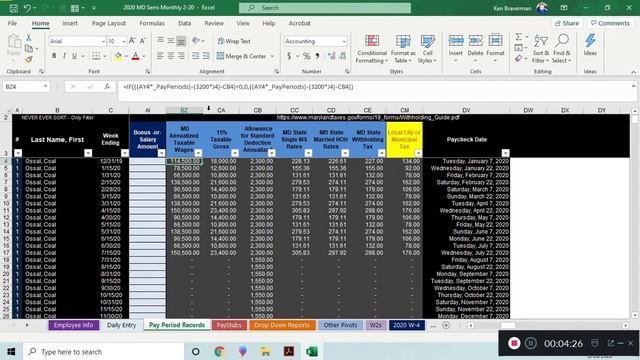Open Find & Select menu
This screenshot has width=640, height=360.
tap(562, 49)
